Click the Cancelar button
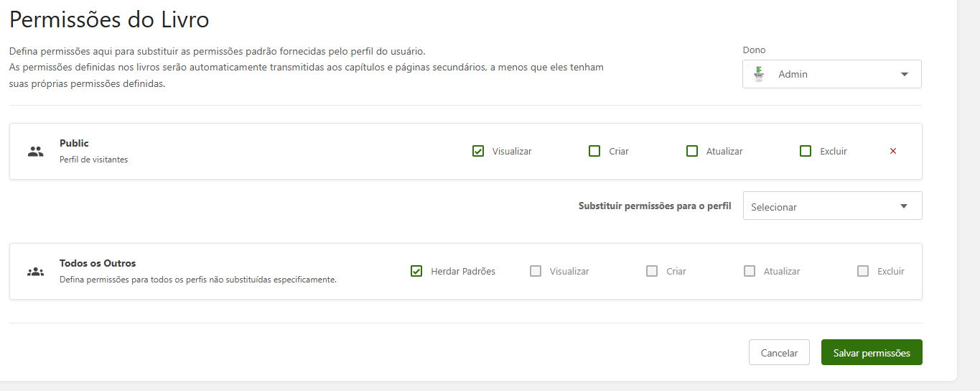This screenshot has width=980, height=391. pos(779,352)
